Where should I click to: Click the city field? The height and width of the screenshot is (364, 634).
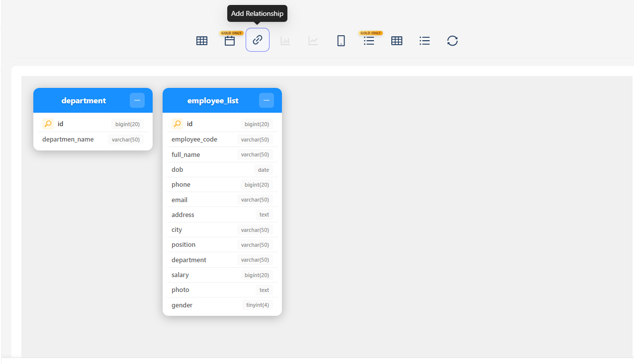click(222, 230)
